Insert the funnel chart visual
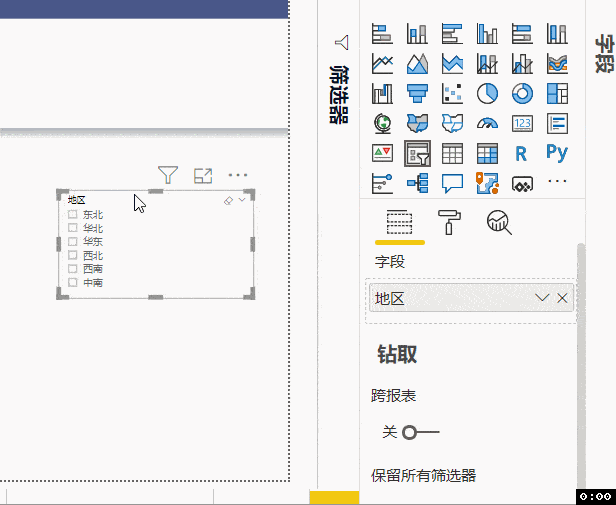 (x=417, y=94)
